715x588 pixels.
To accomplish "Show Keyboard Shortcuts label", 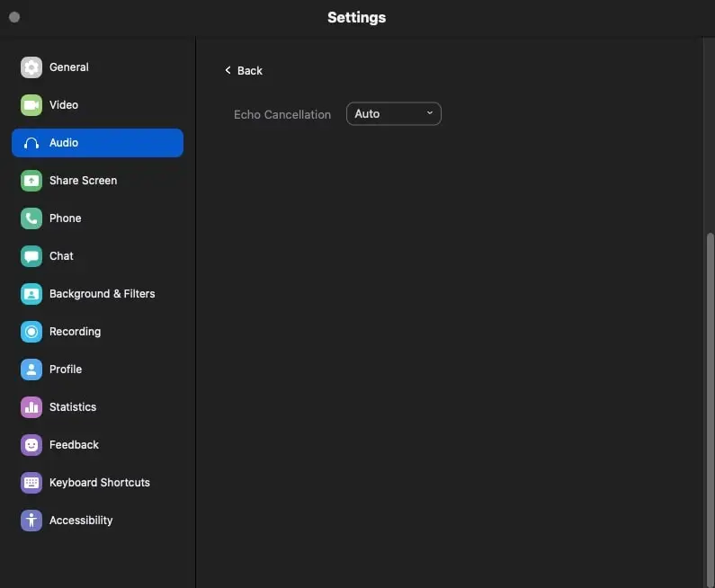I will click(x=100, y=483).
